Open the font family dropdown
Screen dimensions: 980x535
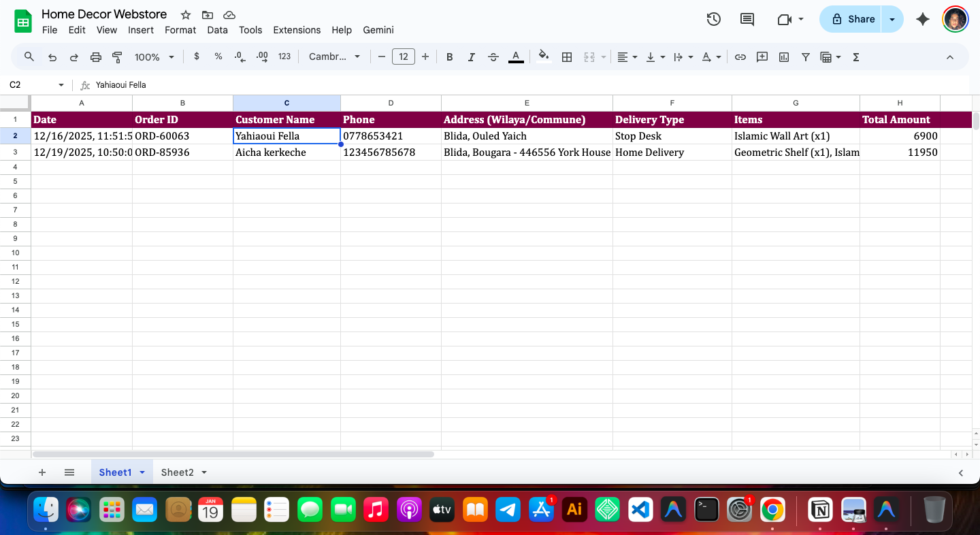pyautogui.click(x=335, y=56)
